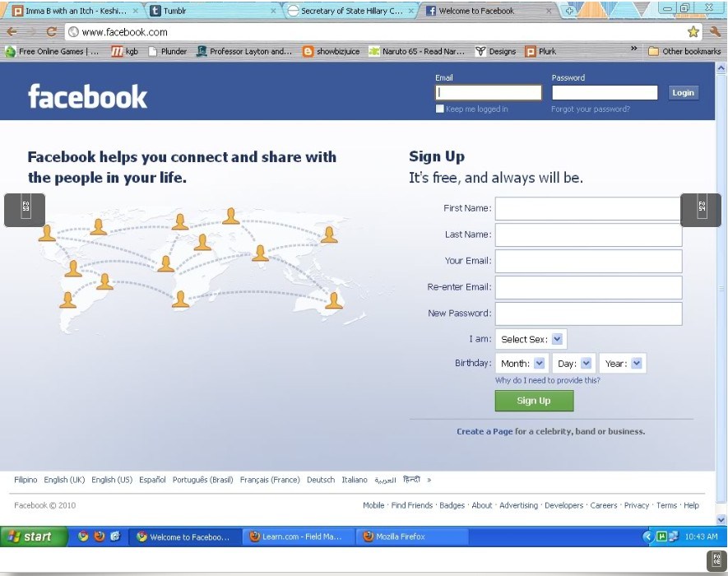Viewport: 728px width, 576px height.
Task: Launch Chrome from the quick launch bar
Action: pos(83,537)
